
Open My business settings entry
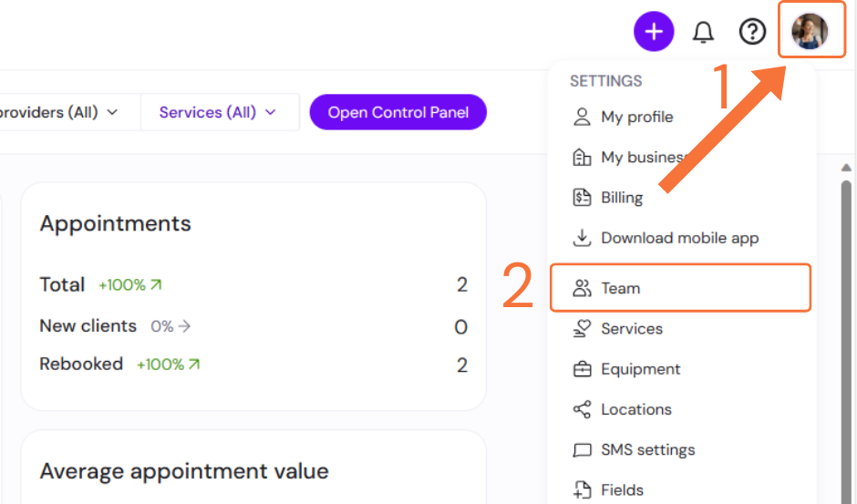[x=641, y=157]
